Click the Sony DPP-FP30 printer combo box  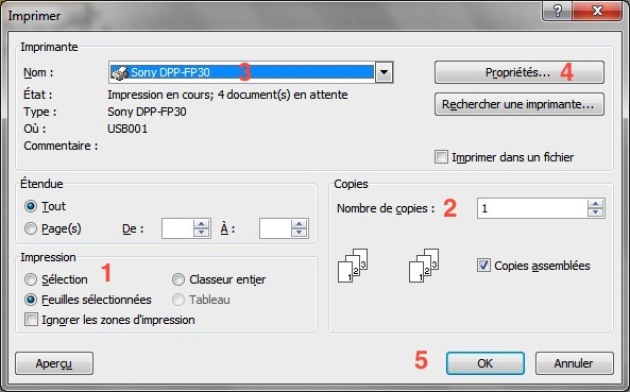coord(251,72)
